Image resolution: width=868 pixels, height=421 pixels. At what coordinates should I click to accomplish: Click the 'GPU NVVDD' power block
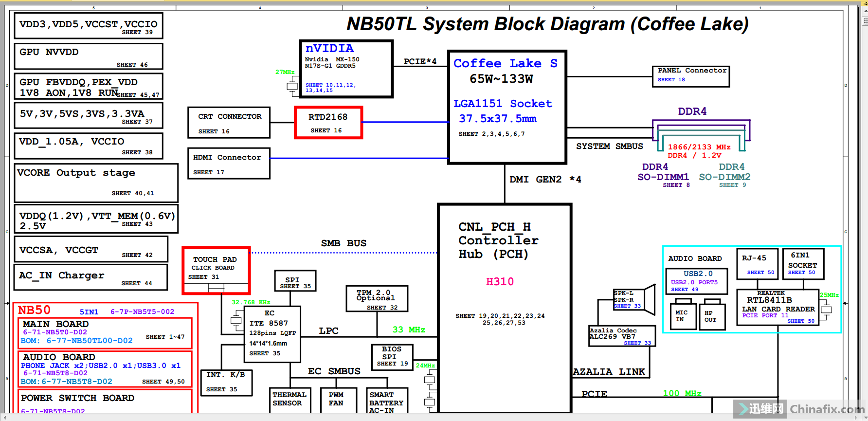click(x=89, y=56)
